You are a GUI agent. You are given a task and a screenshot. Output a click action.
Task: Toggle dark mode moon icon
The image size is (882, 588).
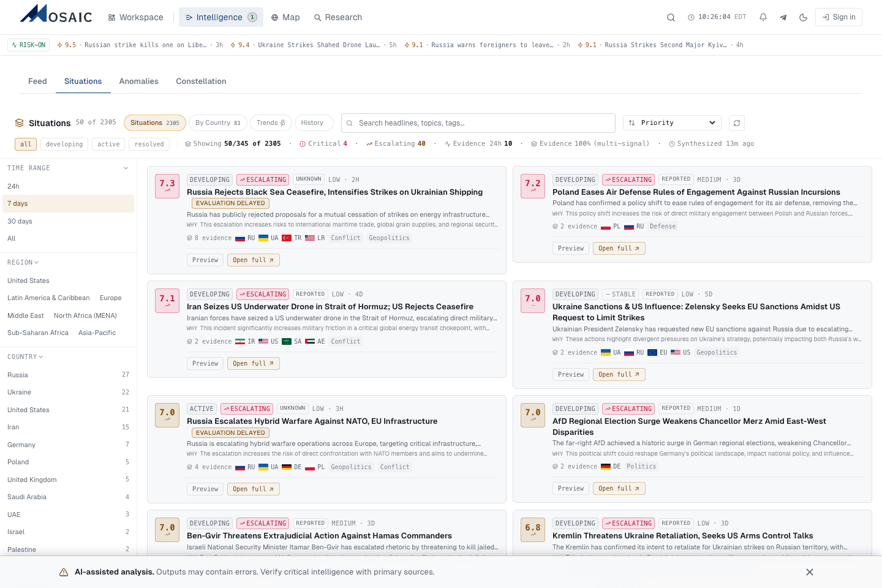[803, 17]
